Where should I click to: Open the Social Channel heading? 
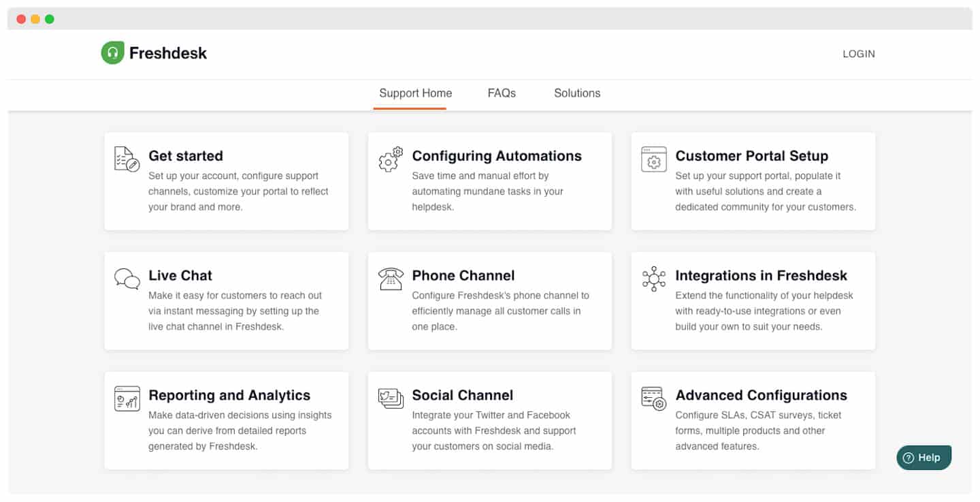point(463,395)
